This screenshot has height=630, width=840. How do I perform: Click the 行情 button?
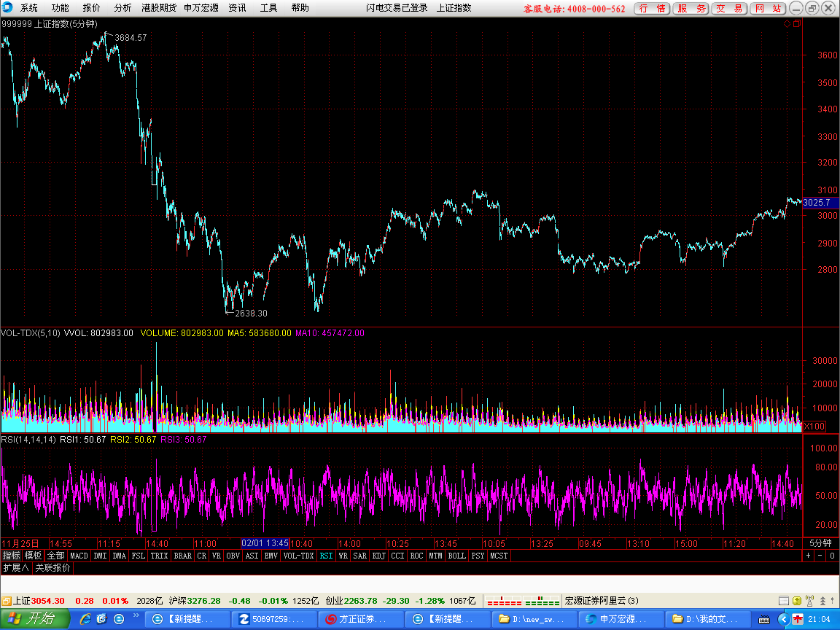pyautogui.click(x=652, y=8)
